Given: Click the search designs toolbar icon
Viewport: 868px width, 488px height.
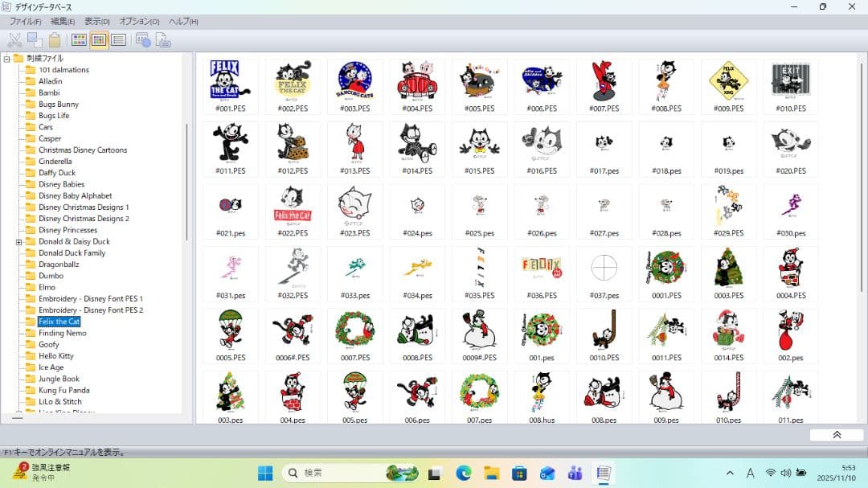Looking at the screenshot, I should (144, 40).
